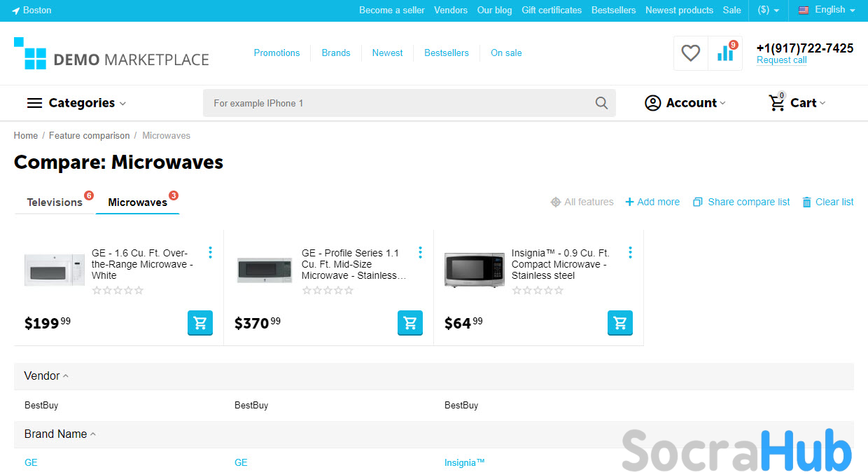Click the search magnifier icon

601,103
